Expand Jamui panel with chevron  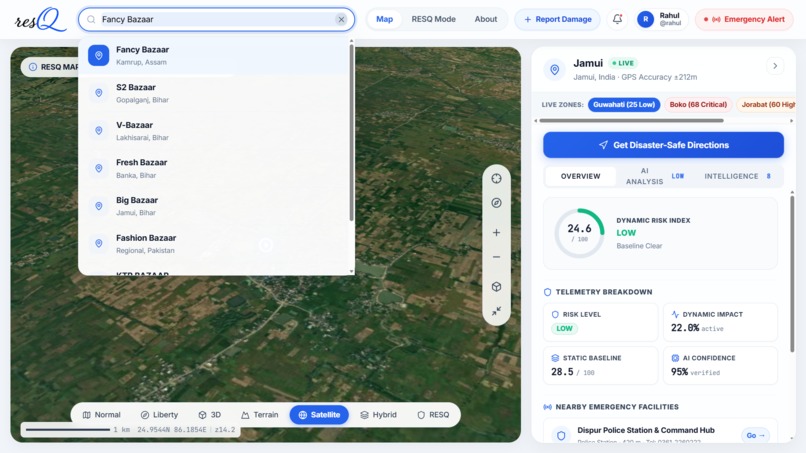coord(775,66)
